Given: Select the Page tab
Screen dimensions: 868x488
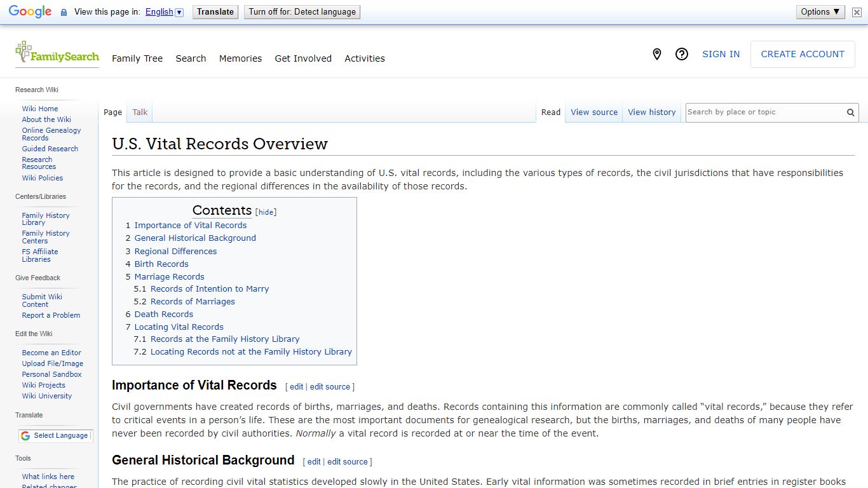Looking at the screenshot, I should [x=112, y=112].
